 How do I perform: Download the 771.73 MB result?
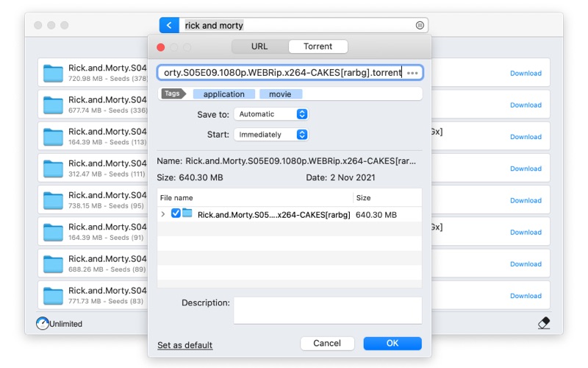coord(526,296)
